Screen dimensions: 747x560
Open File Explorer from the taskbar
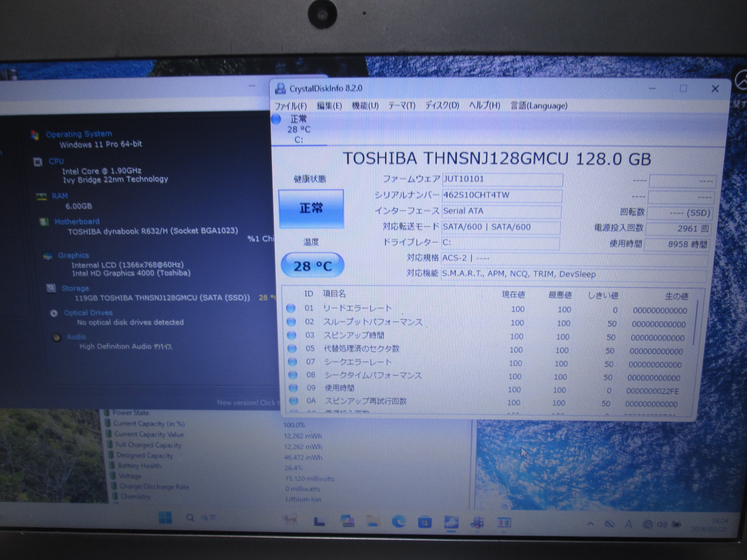pyautogui.click(x=373, y=521)
